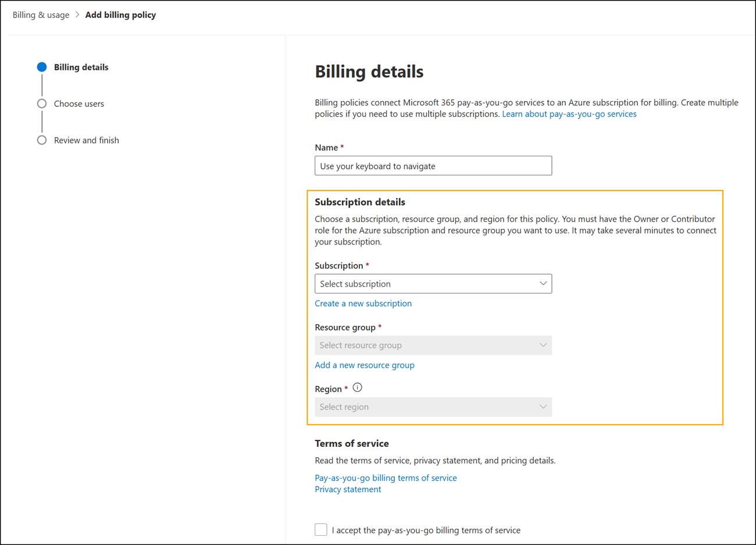This screenshot has height=545, width=756.
Task: Navigate to Billing & usage breadcrumb
Action: point(40,15)
